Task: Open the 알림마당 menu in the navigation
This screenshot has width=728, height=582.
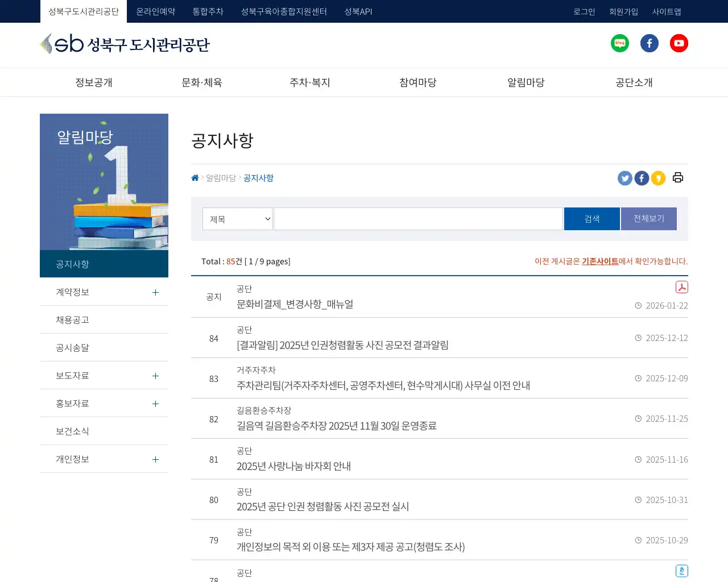Action: (526, 82)
